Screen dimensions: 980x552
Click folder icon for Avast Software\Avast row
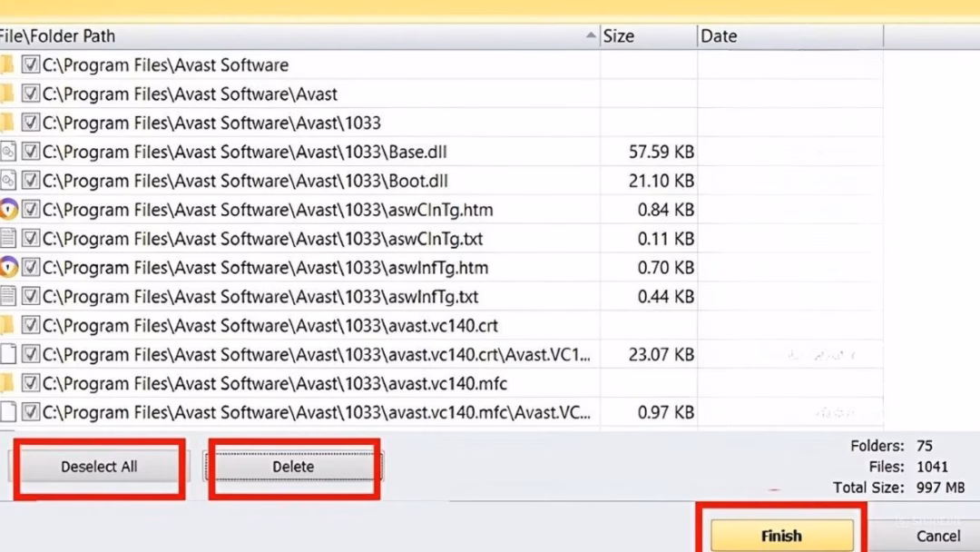pos(7,94)
